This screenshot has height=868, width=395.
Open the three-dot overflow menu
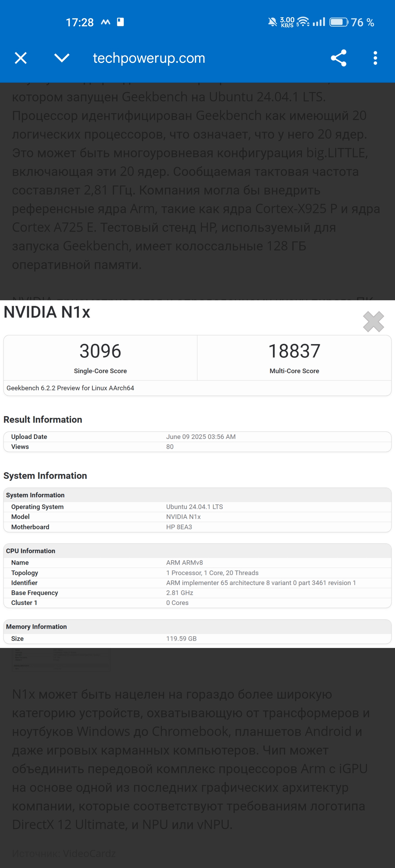tap(375, 58)
